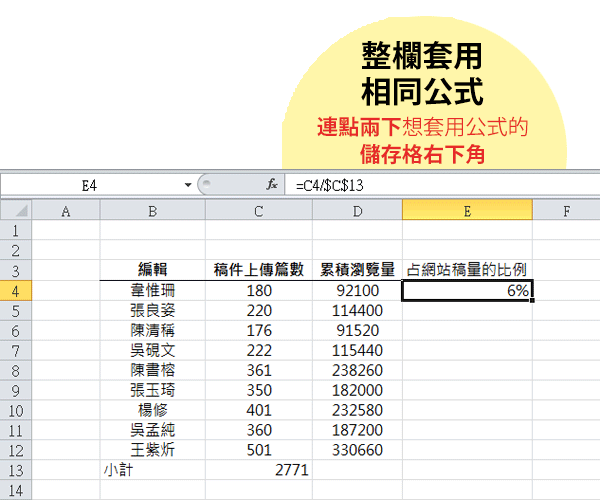Select cell with value 501
The image size is (600, 500).
click(259, 450)
